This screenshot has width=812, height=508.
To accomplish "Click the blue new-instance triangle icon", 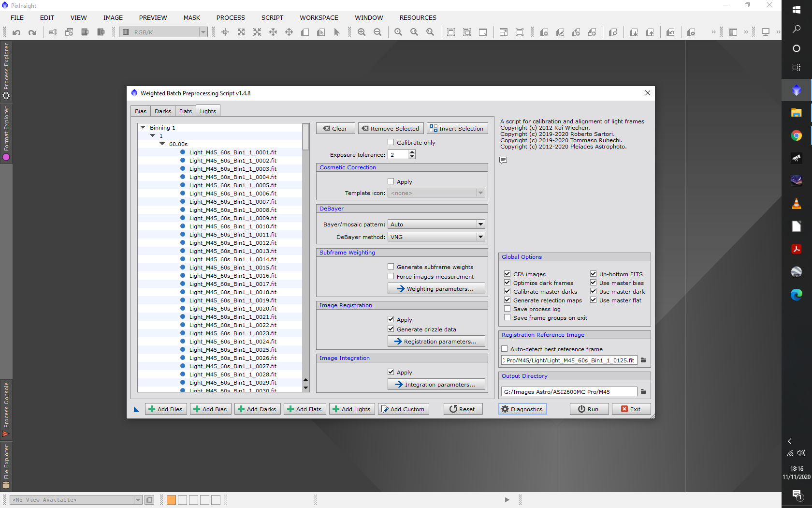I will tap(136, 409).
